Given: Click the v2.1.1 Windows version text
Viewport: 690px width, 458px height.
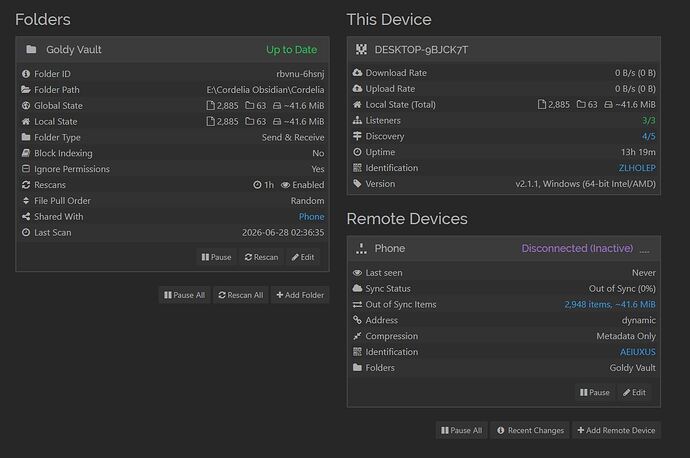Looking at the screenshot, I should coord(586,183).
